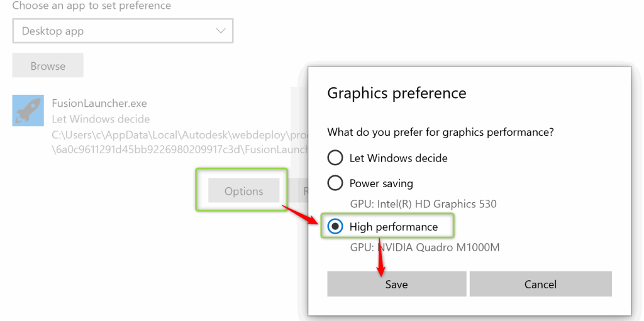Select the High performance radio button
This screenshot has height=321, width=644.
[x=335, y=227]
